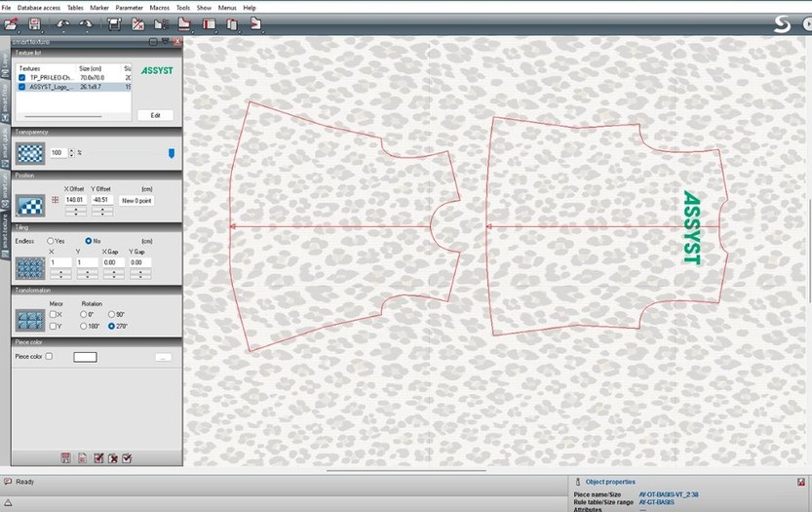Click the X-marked box icon at panel bottom
The image size is (812, 512).
113,458
